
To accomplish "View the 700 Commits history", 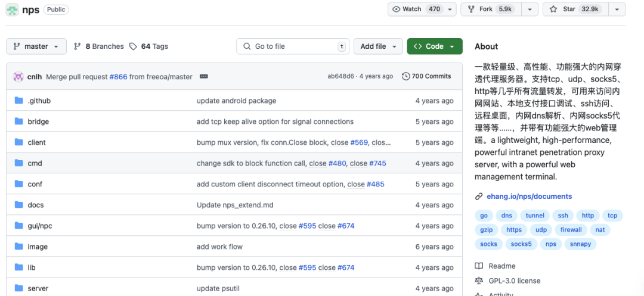I will tap(427, 76).
